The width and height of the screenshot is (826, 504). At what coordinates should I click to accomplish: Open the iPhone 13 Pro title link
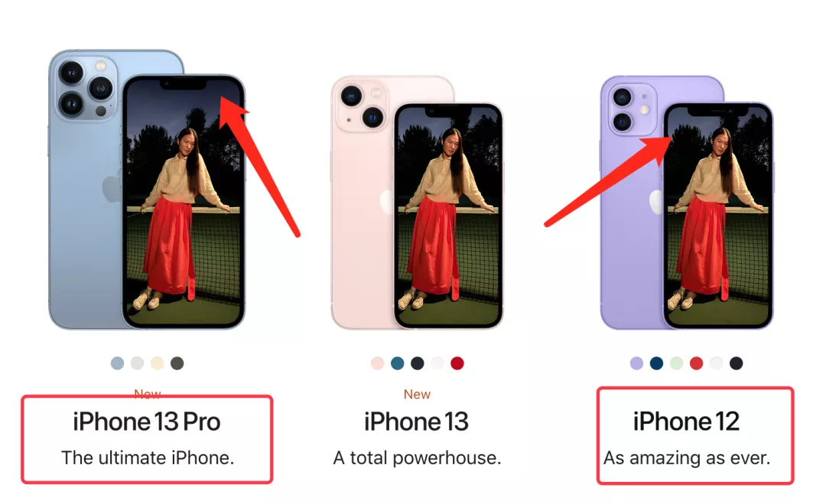point(146,422)
